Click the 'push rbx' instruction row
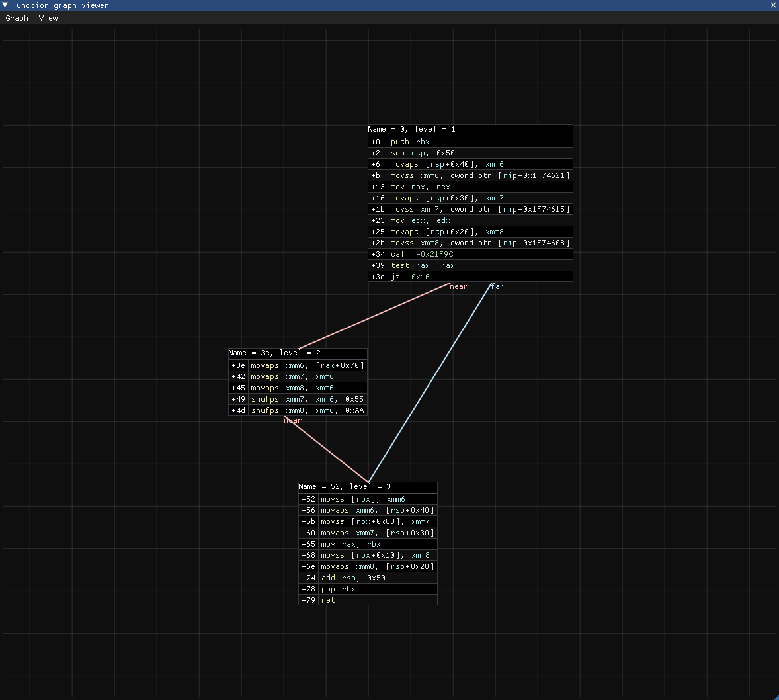The image size is (779, 700). pos(410,142)
